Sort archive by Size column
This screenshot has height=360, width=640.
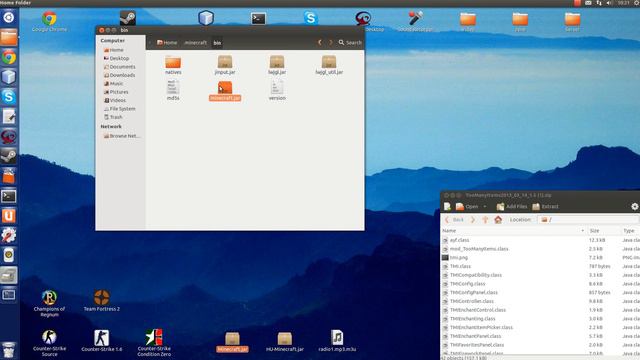[604, 231]
